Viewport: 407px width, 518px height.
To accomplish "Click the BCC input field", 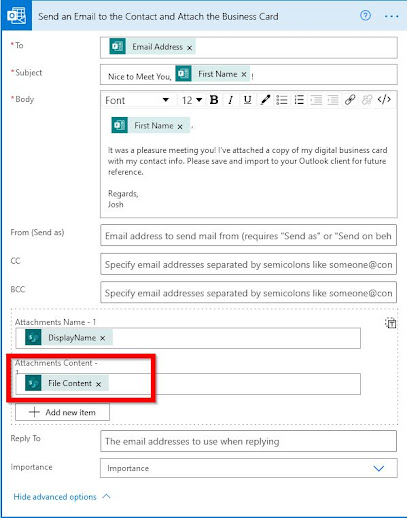I will [248, 292].
